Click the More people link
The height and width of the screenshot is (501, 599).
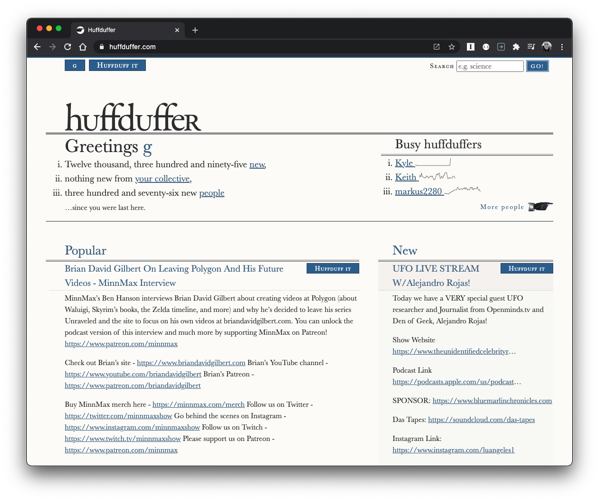point(502,207)
